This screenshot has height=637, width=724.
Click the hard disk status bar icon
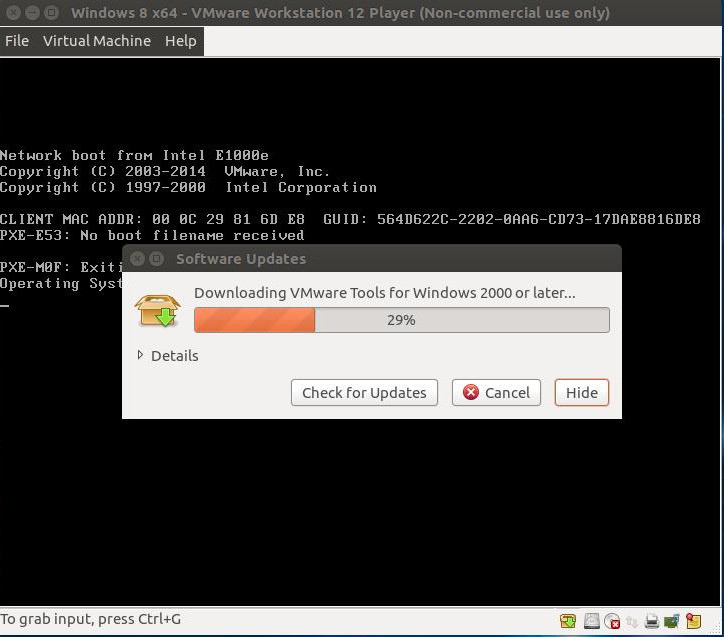[591, 621]
